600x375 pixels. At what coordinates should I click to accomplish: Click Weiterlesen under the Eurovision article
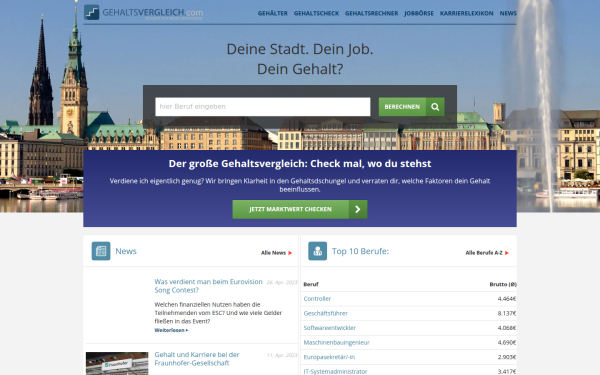coord(171,330)
